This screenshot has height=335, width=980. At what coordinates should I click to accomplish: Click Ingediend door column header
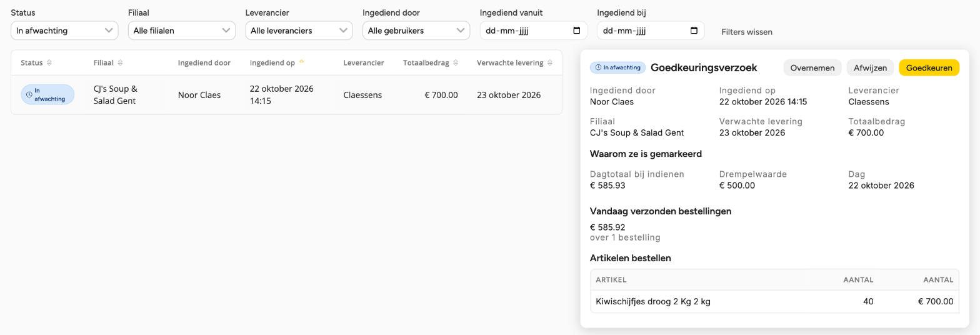coord(204,63)
